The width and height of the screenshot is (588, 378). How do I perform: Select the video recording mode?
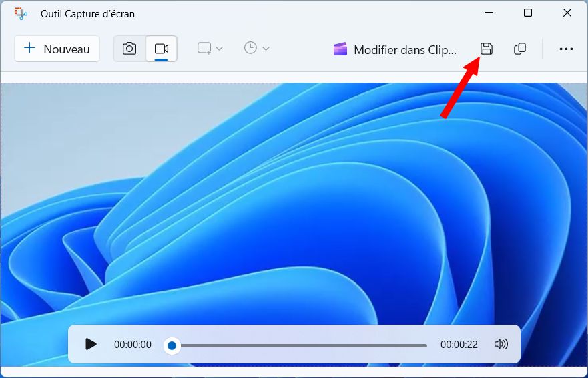pyautogui.click(x=162, y=49)
